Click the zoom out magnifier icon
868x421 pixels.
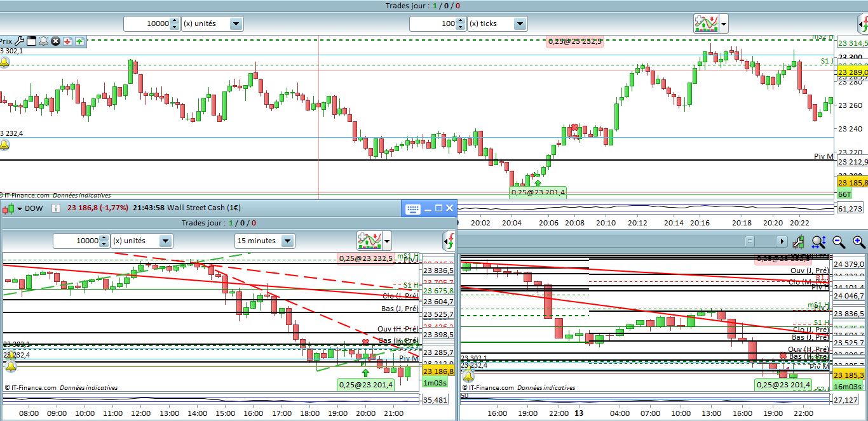click(x=839, y=241)
